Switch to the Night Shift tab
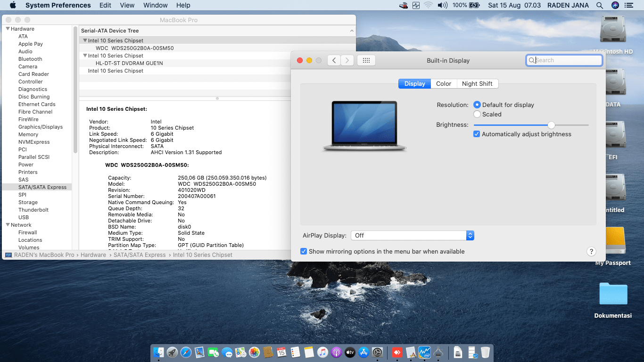Image resolution: width=644 pixels, height=362 pixels. click(x=477, y=84)
